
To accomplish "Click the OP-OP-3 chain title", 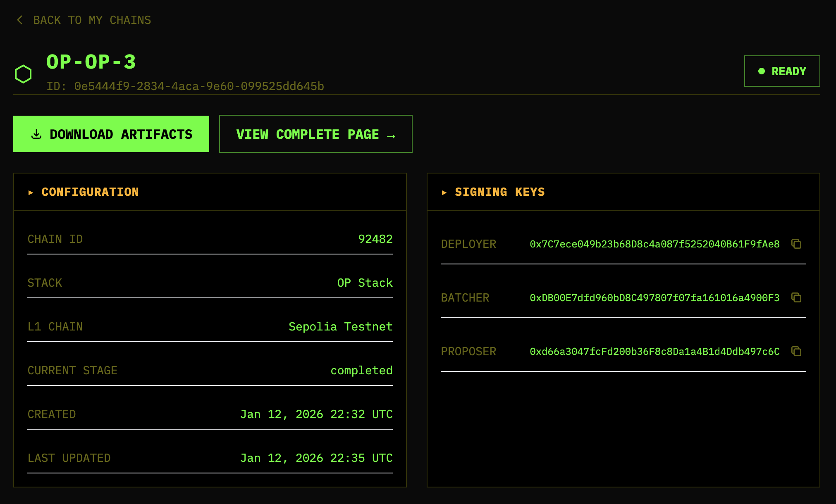I will (x=91, y=62).
